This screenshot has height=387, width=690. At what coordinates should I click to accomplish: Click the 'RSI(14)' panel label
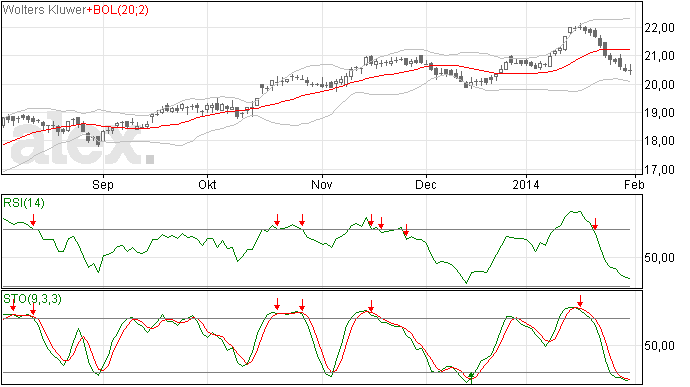pos(24,203)
